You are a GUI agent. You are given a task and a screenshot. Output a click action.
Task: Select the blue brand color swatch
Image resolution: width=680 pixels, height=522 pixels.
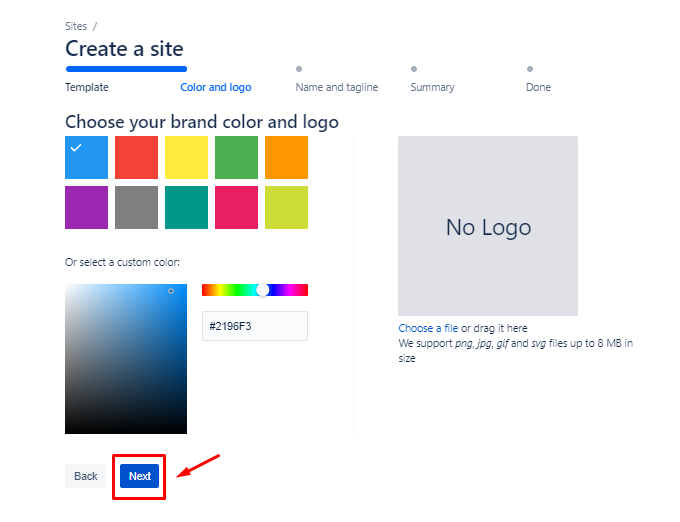86,157
